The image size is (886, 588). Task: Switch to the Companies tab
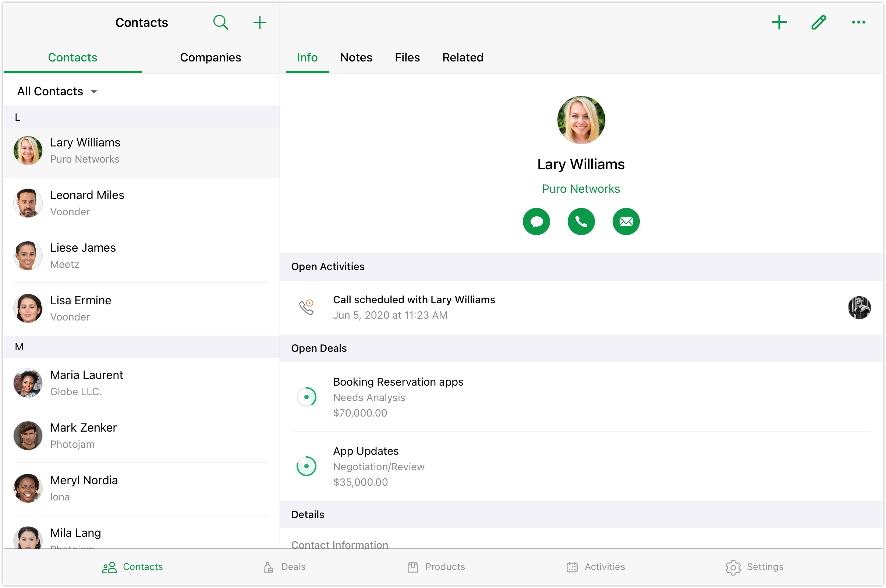click(x=210, y=57)
